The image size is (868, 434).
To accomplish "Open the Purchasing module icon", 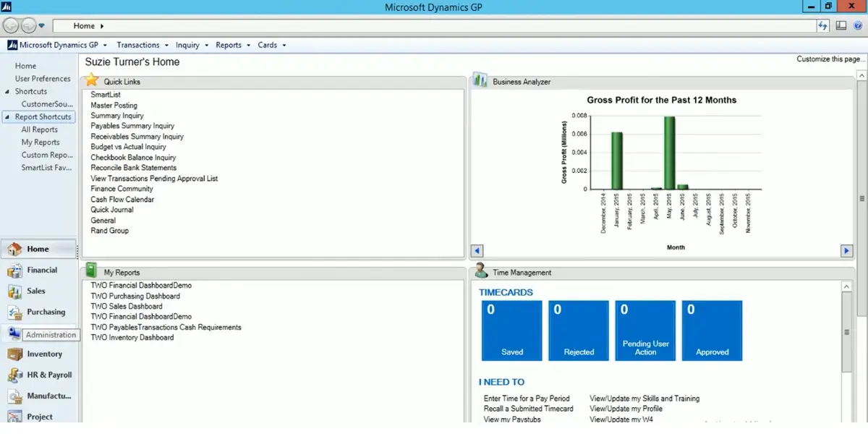I will pos(14,312).
